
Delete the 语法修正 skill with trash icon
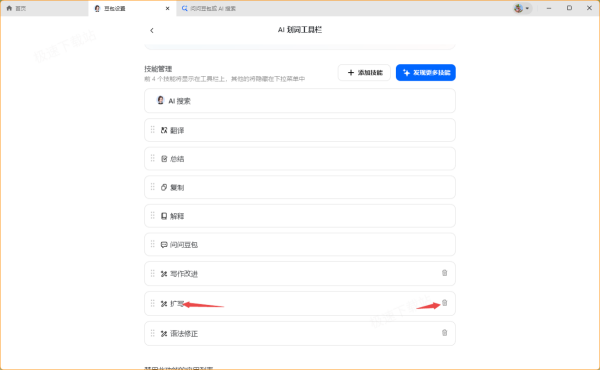click(x=444, y=333)
